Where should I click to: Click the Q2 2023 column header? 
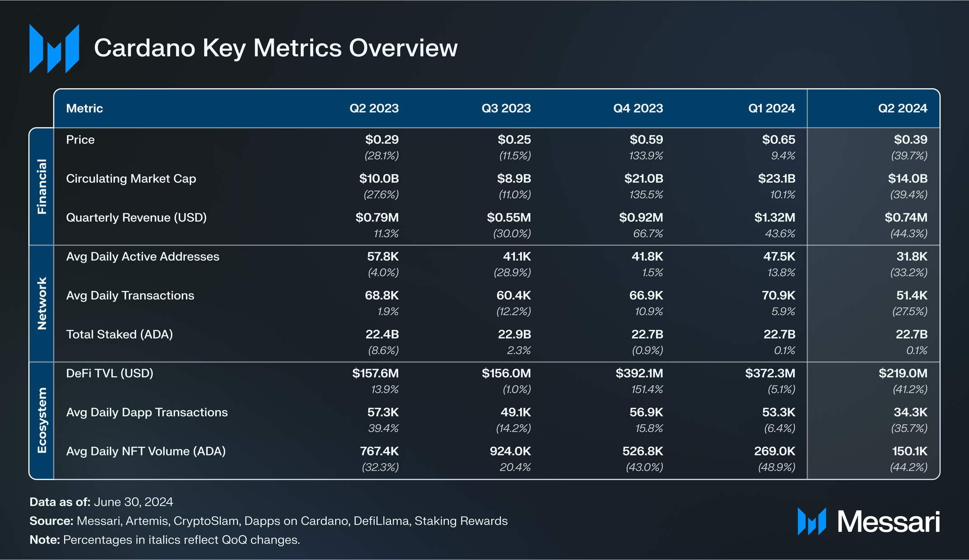(x=374, y=109)
